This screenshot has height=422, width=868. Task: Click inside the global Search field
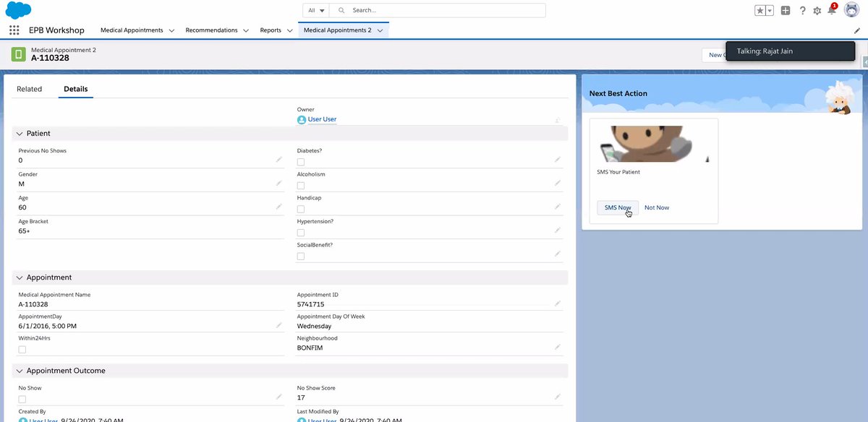click(x=434, y=9)
